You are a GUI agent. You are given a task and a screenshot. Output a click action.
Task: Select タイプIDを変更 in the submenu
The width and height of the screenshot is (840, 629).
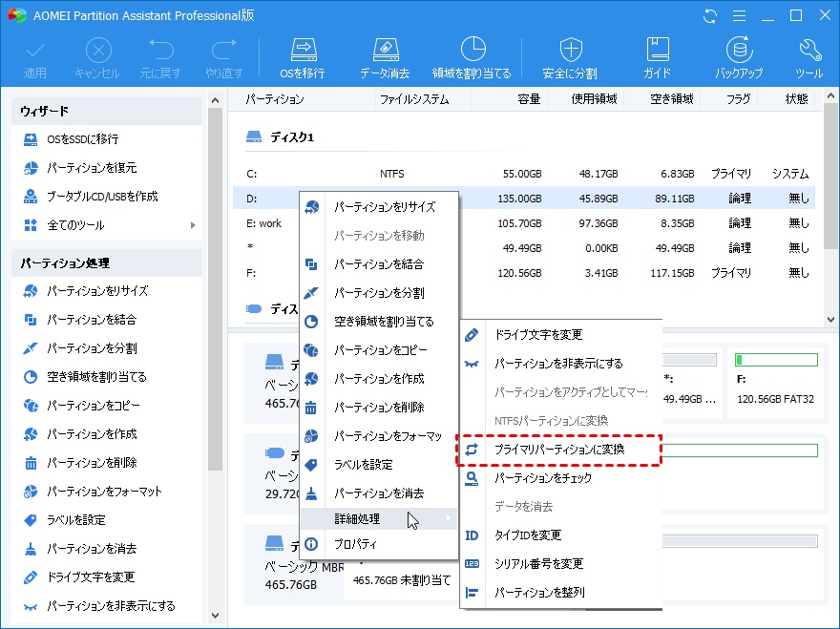[x=561, y=535]
